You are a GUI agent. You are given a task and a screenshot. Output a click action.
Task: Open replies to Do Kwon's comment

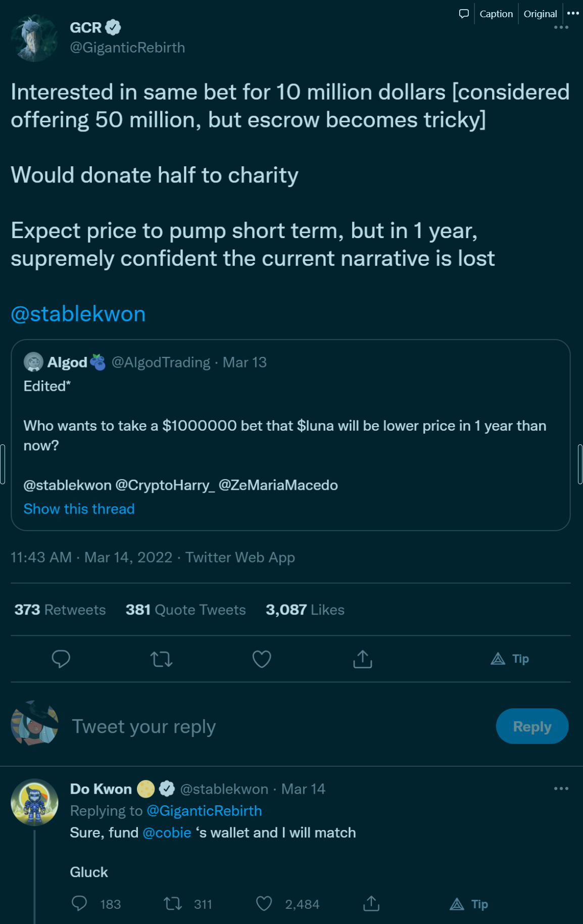pos(79,904)
